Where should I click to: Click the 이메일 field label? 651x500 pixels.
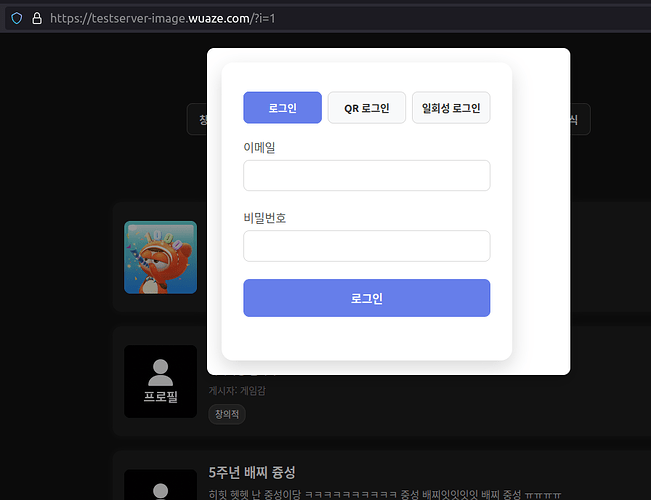click(x=259, y=147)
